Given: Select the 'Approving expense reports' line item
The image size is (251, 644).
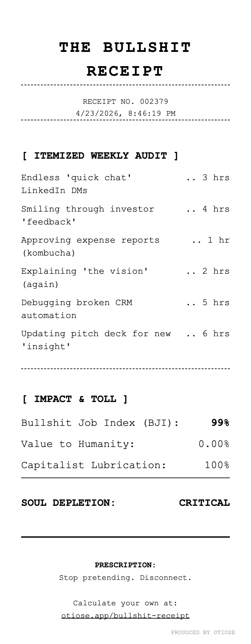Looking at the screenshot, I should [x=90, y=246].
